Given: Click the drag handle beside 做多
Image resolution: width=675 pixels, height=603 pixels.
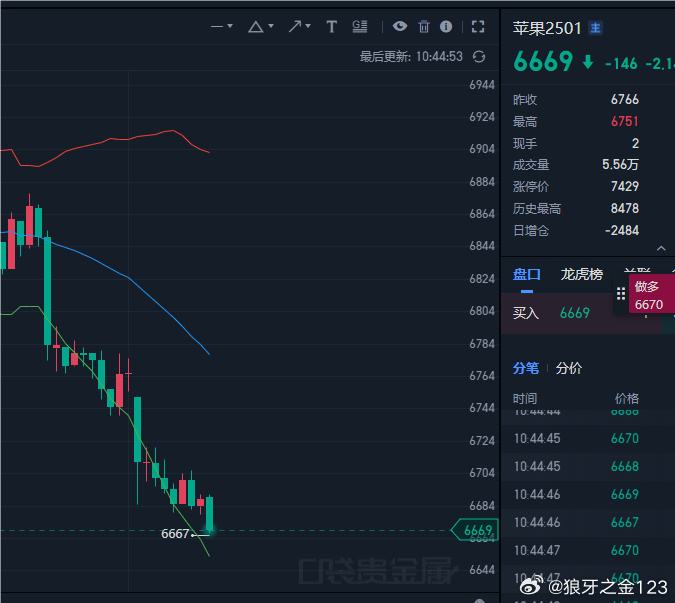Looking at the screenshot, I should 621,294.
